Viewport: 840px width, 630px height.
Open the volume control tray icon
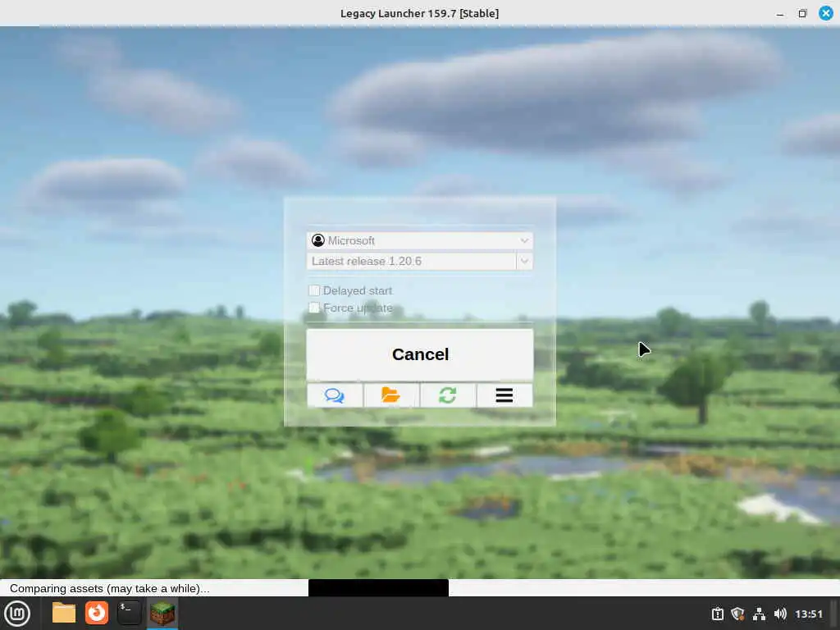[780, 614]
